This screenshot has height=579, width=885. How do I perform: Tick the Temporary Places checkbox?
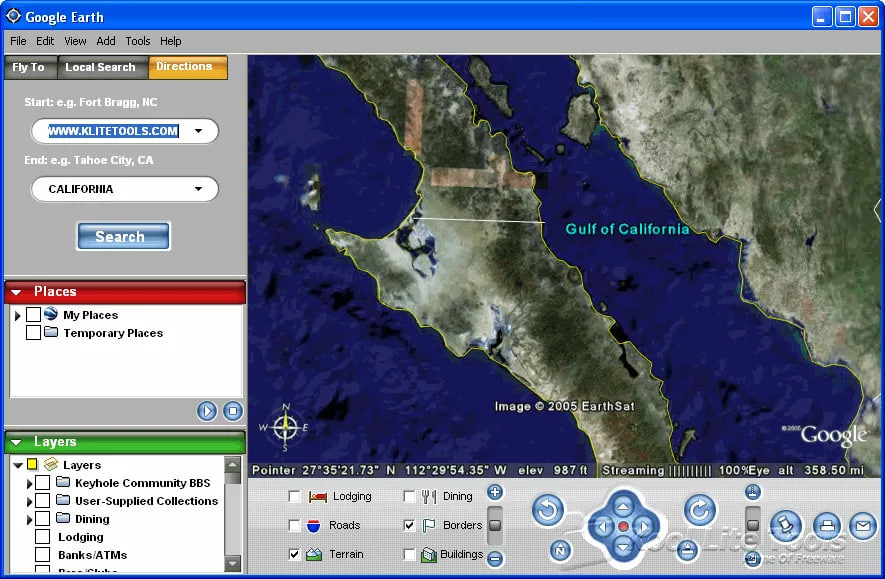click(x=34, y=333)
